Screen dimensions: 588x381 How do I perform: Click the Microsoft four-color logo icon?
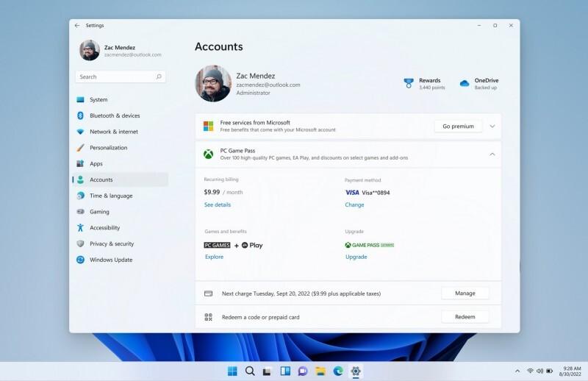coord(208,126)
